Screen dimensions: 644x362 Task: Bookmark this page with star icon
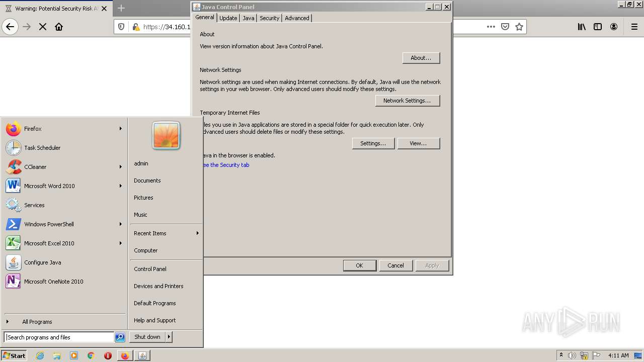[x=519, y=27]
